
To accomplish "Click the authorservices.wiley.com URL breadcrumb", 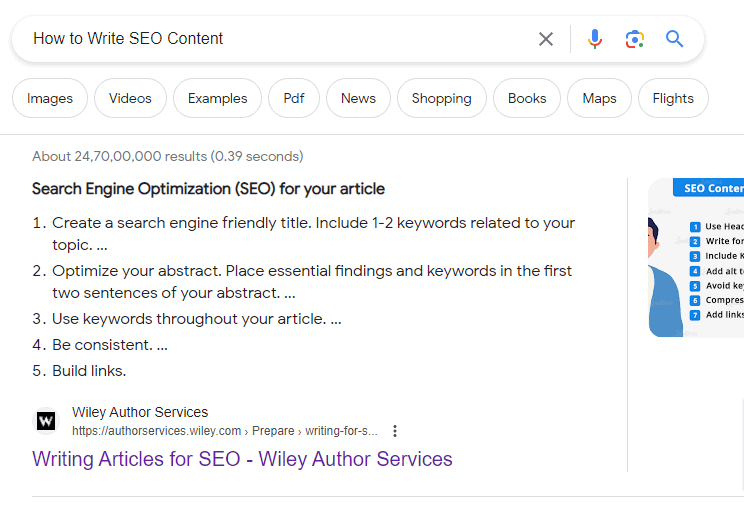I will pos(157,431).
